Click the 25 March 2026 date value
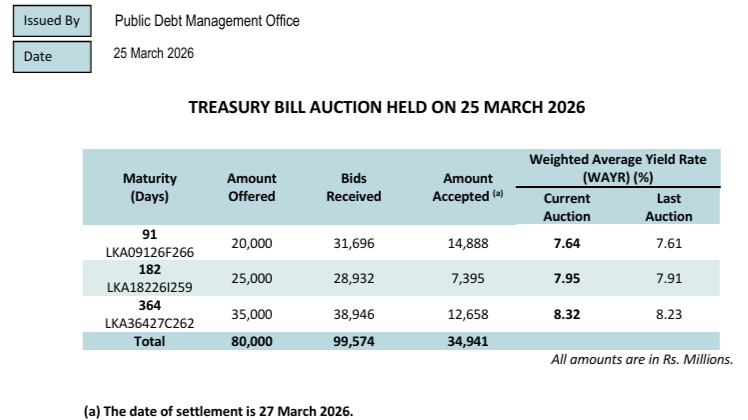 [154, 53]
